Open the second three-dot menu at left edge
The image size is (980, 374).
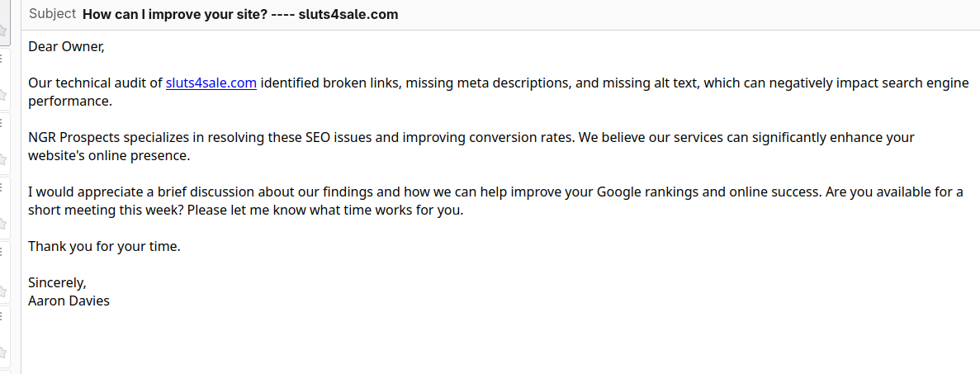tap(3, 121)
